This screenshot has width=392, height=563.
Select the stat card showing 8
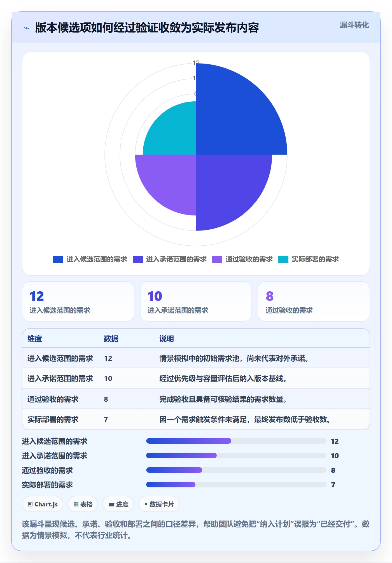[314, 301]
